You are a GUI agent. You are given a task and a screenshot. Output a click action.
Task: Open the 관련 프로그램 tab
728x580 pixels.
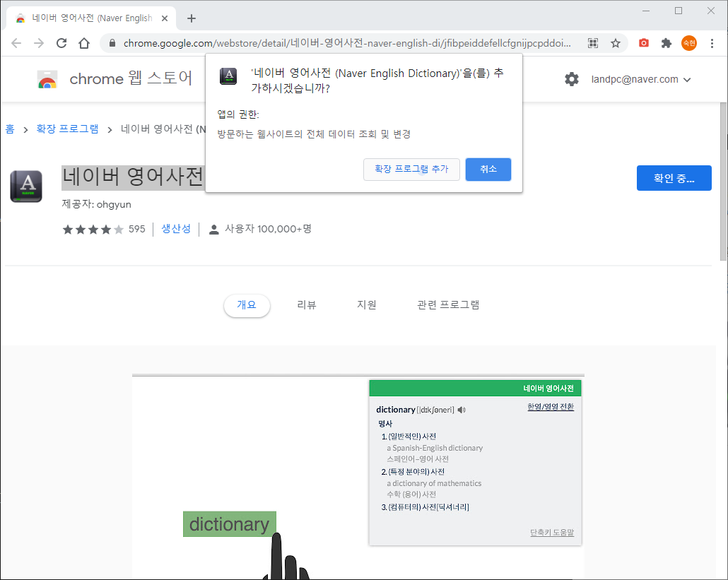pyautogui.click(x=448, y=305)
